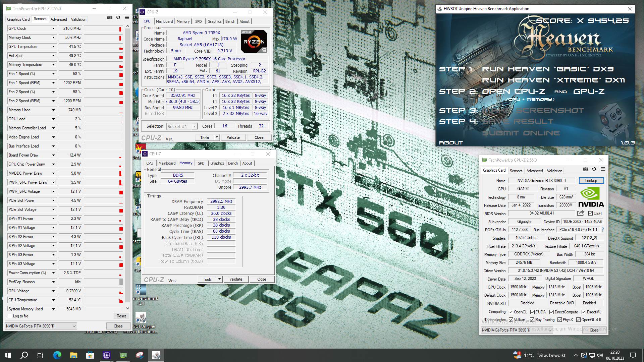The height and width of the screenshot is (362, 644).
Task: Toggle the OpenCL checkbox
Action: (x=511, y=312)
